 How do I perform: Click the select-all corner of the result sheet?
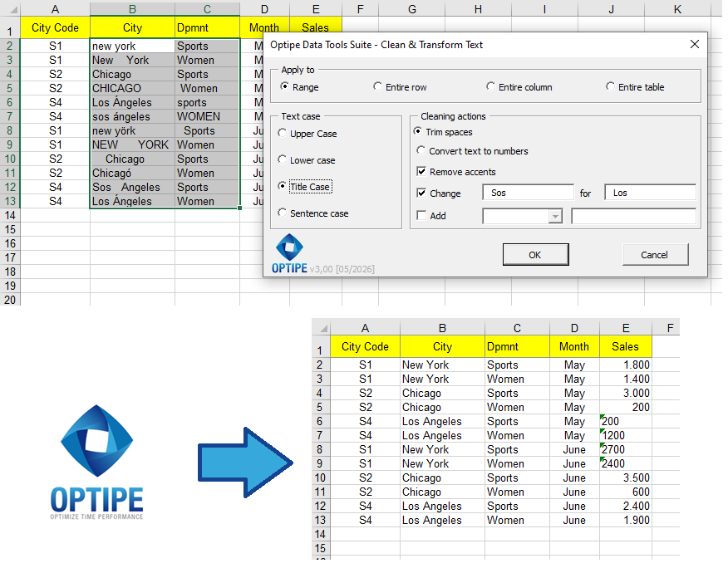322,328
